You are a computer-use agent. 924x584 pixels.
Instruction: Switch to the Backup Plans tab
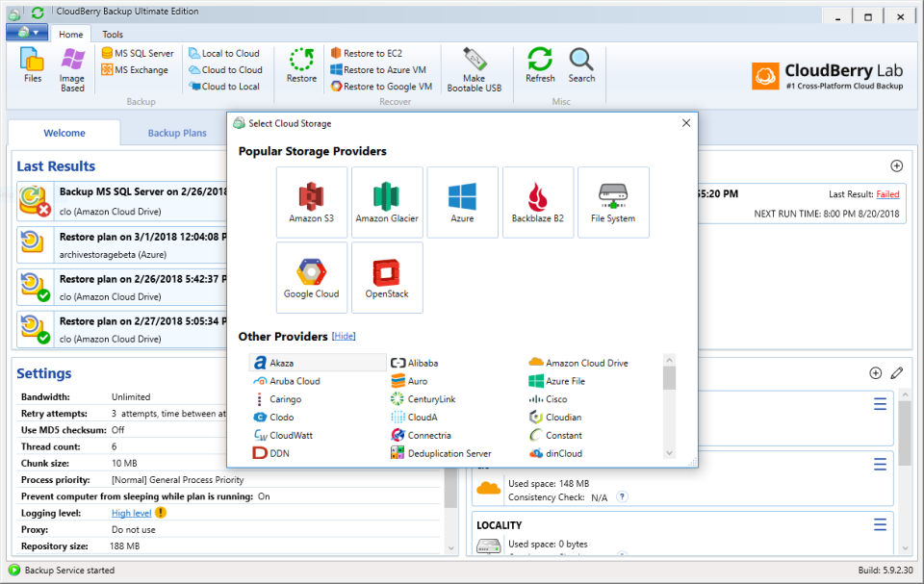point(177,133)
